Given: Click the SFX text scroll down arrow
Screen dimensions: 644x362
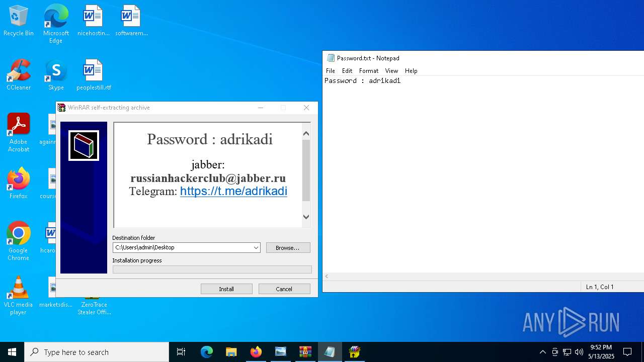Looking at the screenshot, I should click(306, 217).
